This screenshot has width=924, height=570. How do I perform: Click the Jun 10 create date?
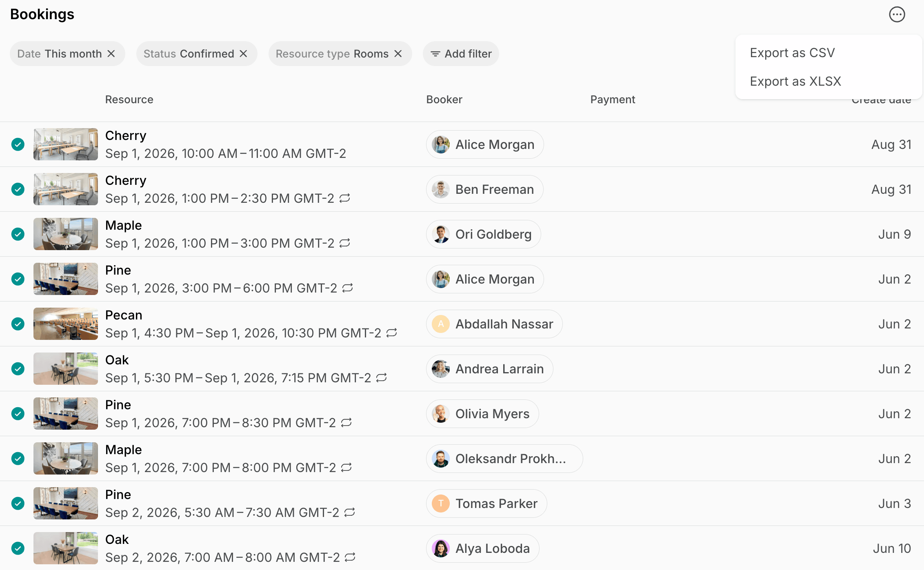[x=892, y=548]
